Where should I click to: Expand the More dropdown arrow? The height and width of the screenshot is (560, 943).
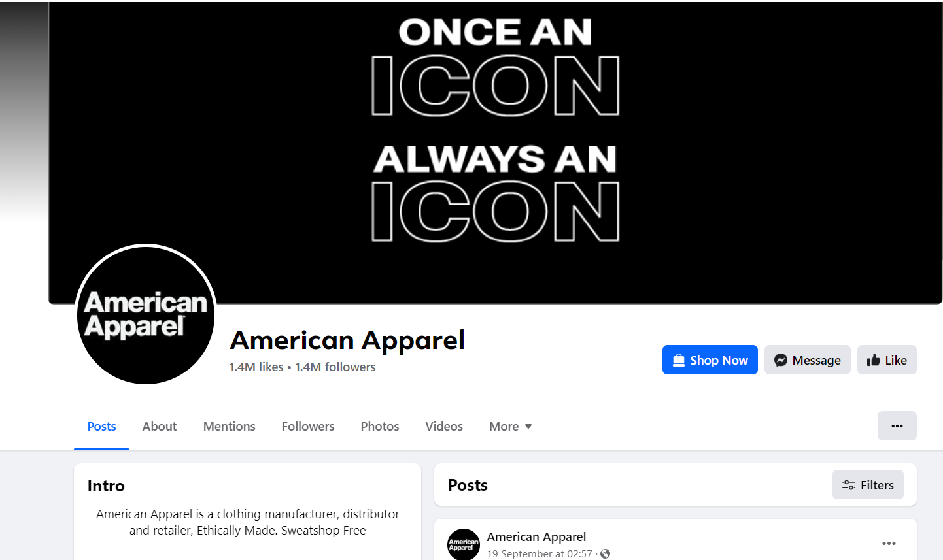(528, 427)
